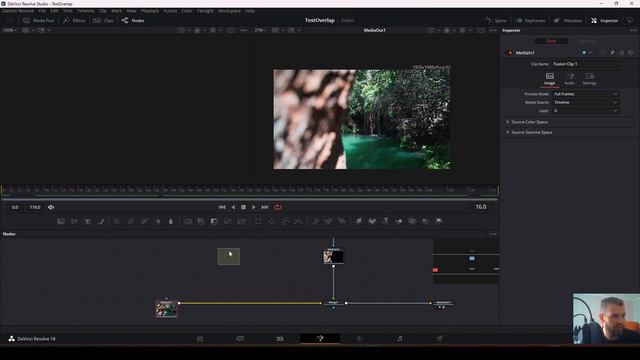640x360 pixels.
Task: Reset MediaIn1 tool settings icon
Action: point(631,53)
